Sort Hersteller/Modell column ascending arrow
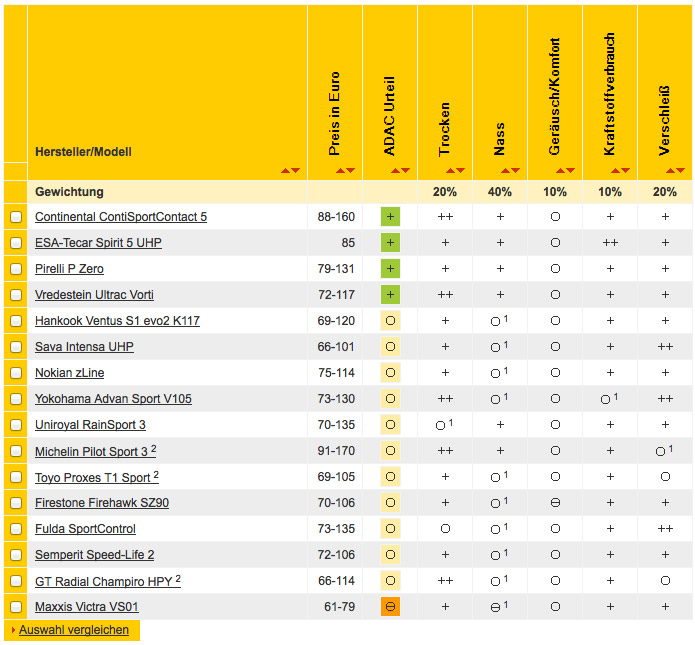Screen dimensions: 695x645 (x=285, y=171)
